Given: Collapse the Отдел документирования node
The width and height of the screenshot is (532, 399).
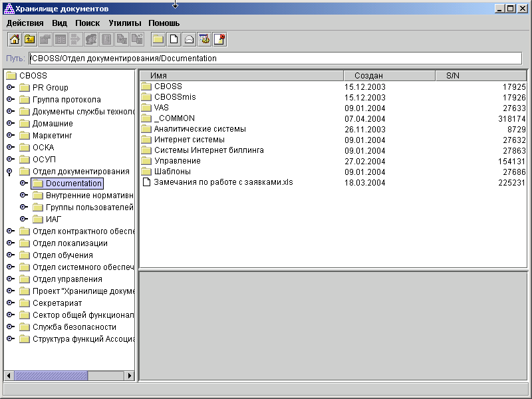Looking at the screenshot, I should (x=10, y=172).
